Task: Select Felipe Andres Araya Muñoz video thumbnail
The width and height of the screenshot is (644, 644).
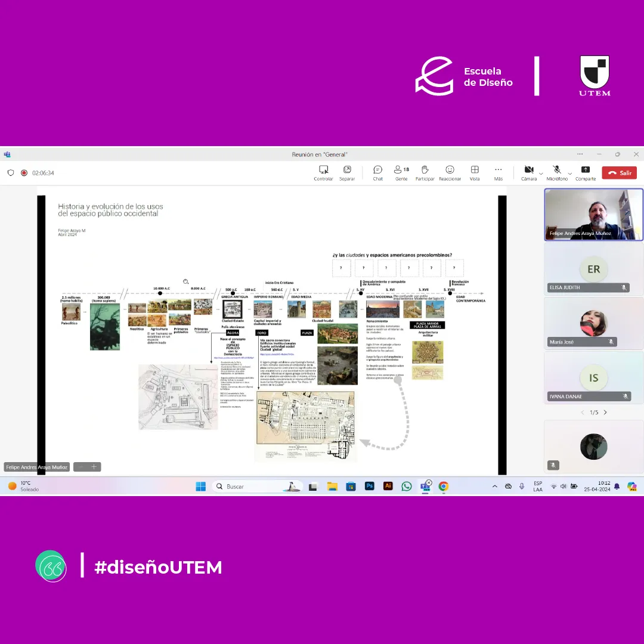Action: [593, 215]
